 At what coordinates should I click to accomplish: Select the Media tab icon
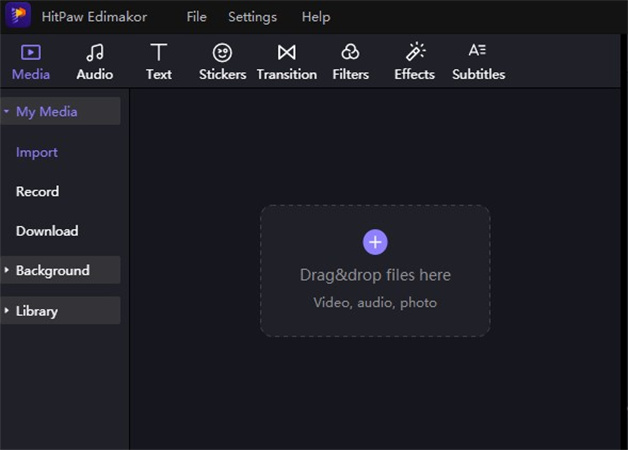tap(31, 53)
